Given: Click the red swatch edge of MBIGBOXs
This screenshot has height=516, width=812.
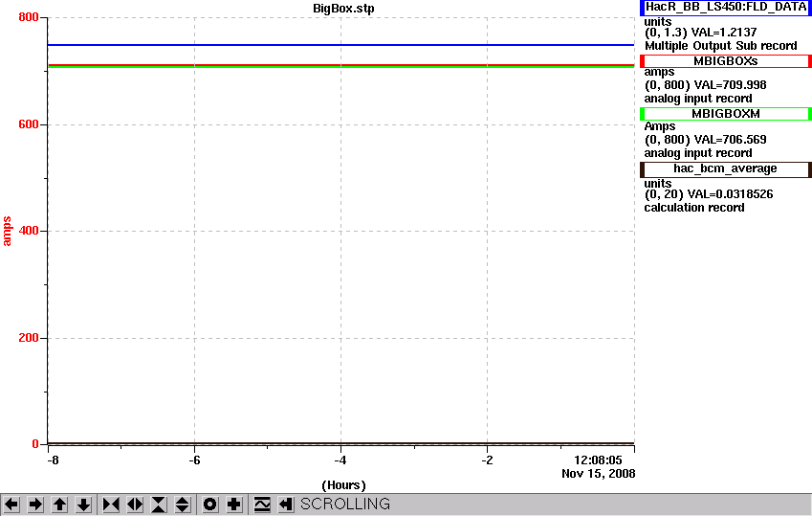Looking at the screenshot, I should (x=642, y=61).
